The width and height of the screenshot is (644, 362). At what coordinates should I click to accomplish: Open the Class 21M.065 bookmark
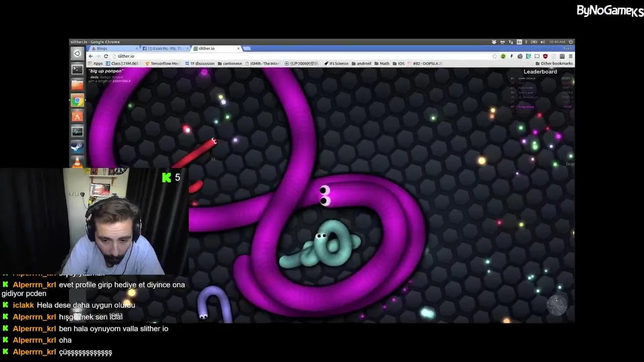[122, 63]
